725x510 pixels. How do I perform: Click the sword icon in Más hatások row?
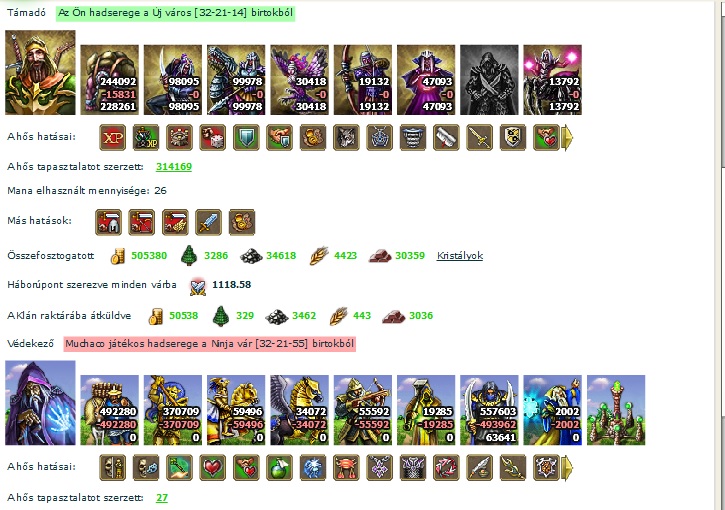(209, 222)
